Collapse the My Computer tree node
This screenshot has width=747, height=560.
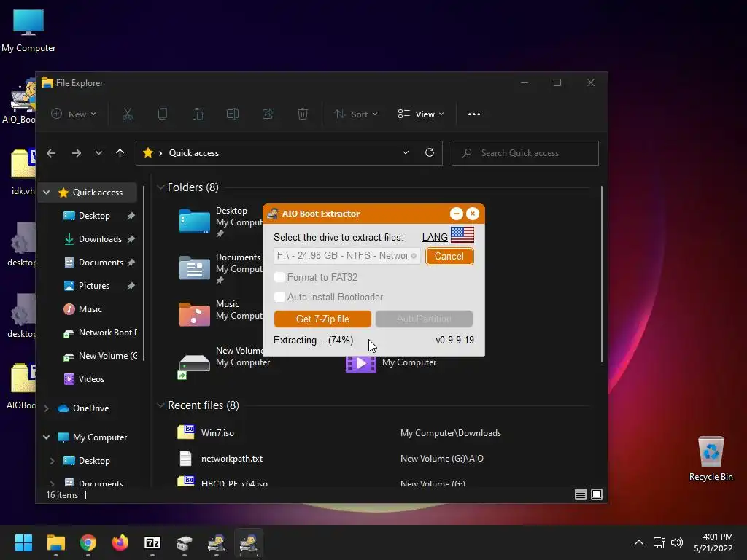[x=46, y=437]
